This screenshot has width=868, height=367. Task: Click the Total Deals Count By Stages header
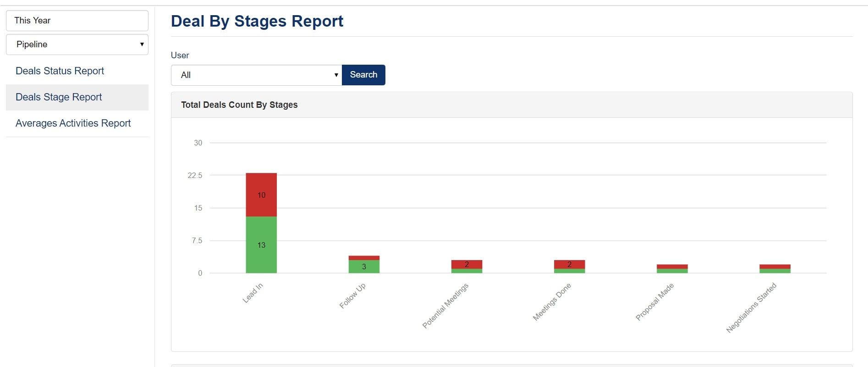point(239,105)
